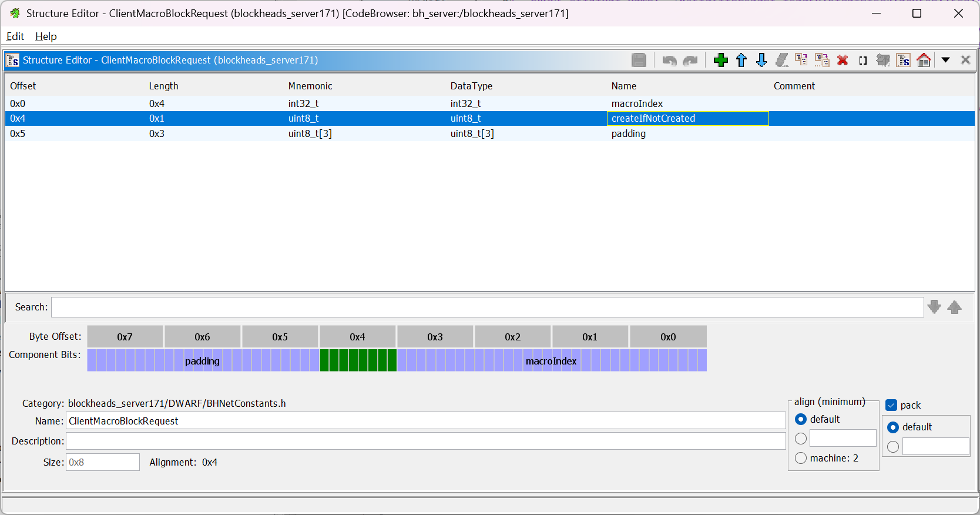This screenshot has width=980, height=515.
Task: Create structure from selection icon
Action: click(904, 60)
